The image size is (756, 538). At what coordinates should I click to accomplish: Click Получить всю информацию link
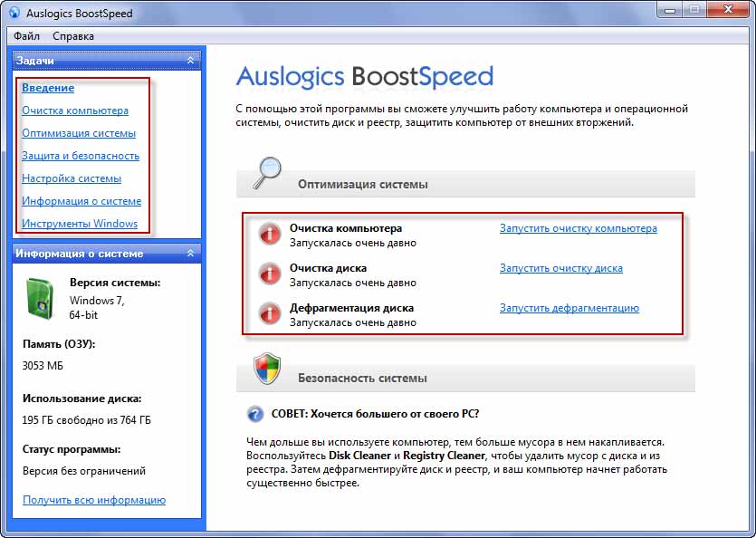point(94,500)
